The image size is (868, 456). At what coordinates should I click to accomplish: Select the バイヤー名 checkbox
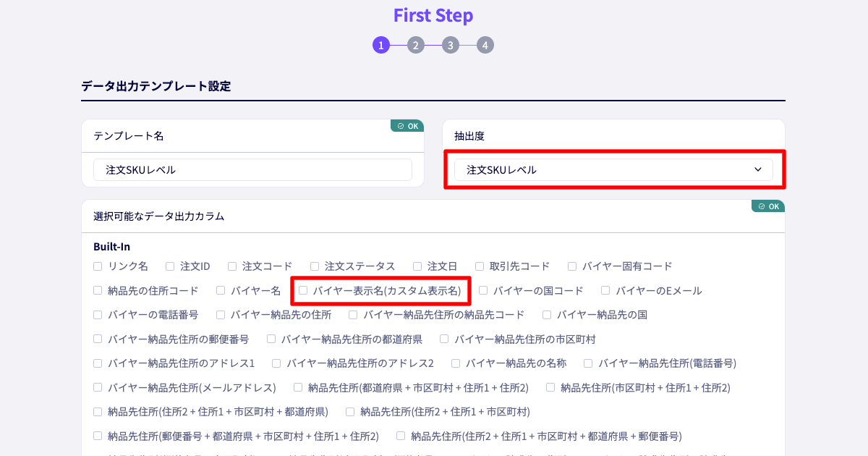(x=221, y=290)
